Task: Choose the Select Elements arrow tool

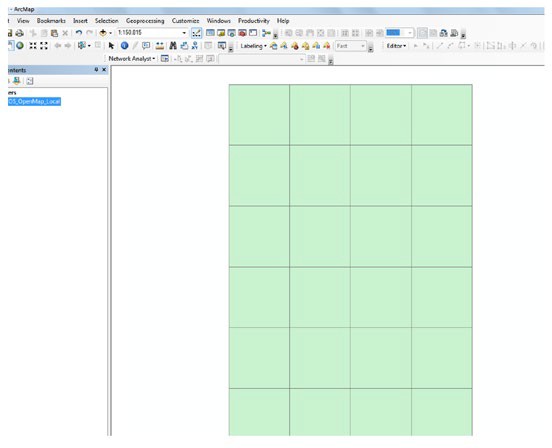Action: [x=111, y=46]
